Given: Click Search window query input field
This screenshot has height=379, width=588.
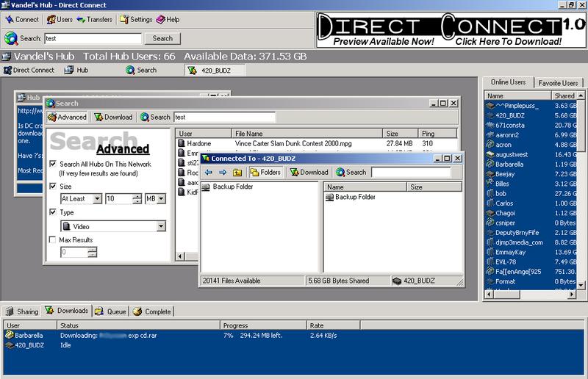Looking at the screenshot, I should pyautogui.click(x=225, y=117).
